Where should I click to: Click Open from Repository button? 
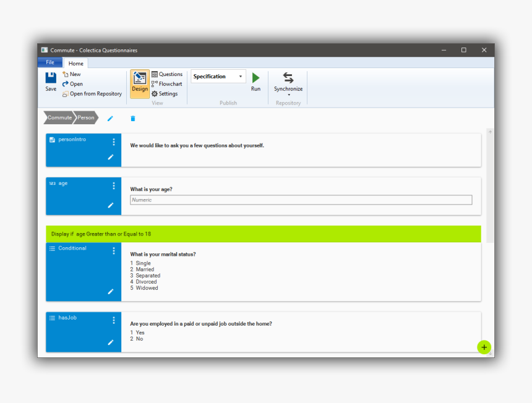(x=92, y=94)
